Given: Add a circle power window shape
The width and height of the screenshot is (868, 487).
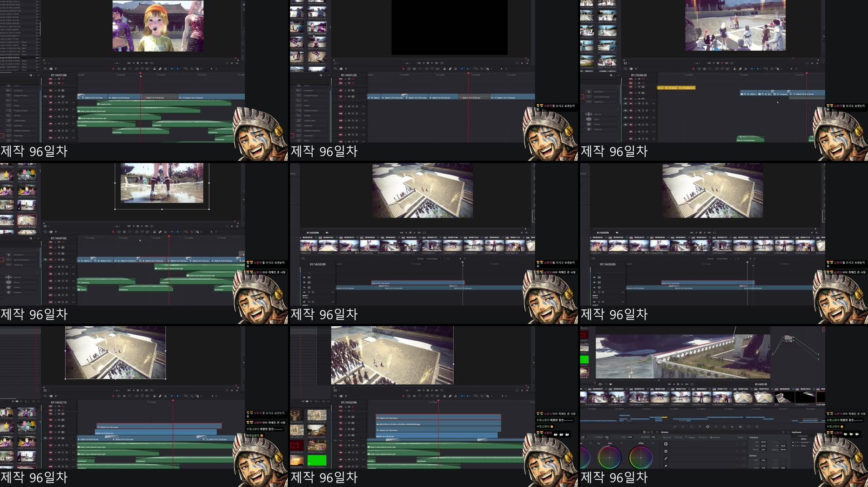Looking at the screenshot, I should pyautogui.click(x=666, y=451).
